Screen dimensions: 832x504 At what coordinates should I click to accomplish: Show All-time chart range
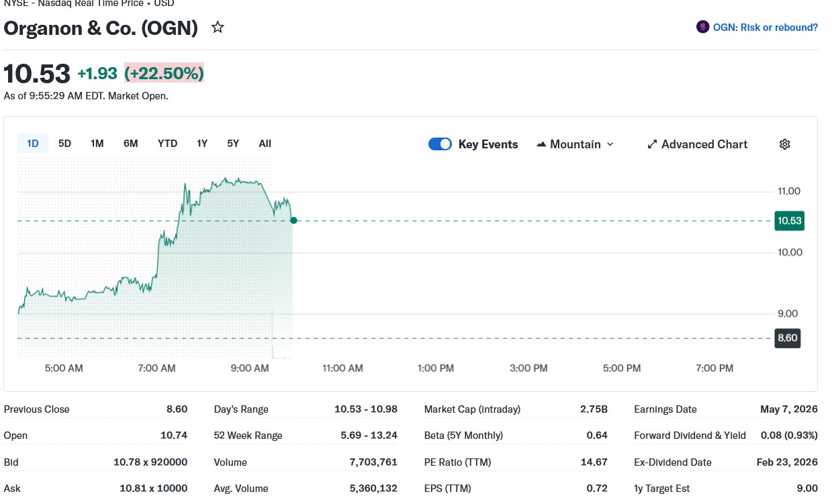point(265,144)
